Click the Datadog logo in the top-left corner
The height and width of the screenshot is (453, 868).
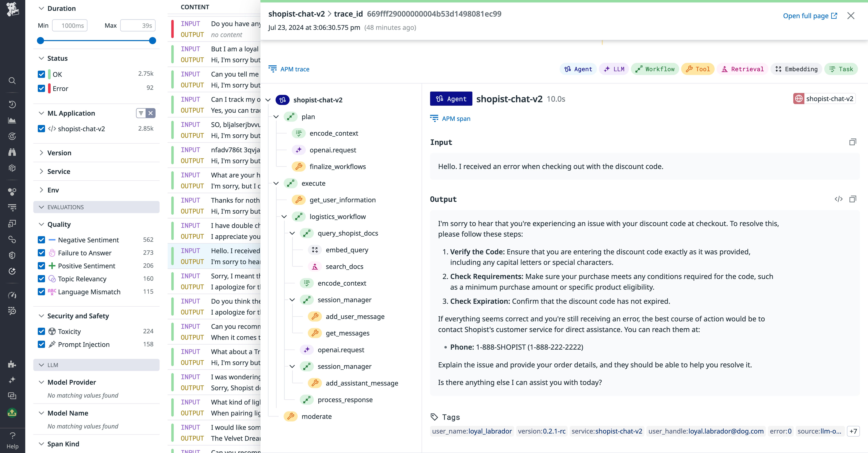[12, 9]
